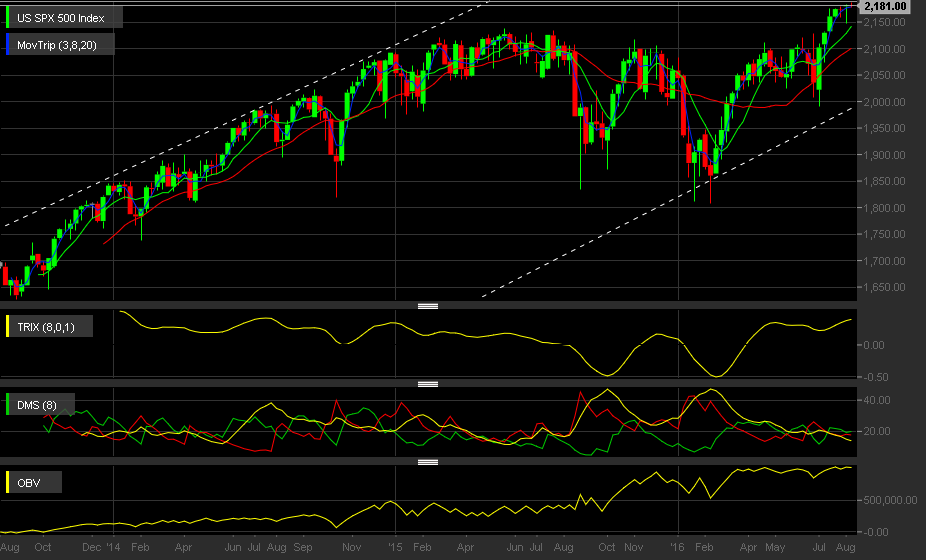Open the MovTrip (3,8,20) indicator label
This screenshot has width=926, height=560.
[57, 45]
